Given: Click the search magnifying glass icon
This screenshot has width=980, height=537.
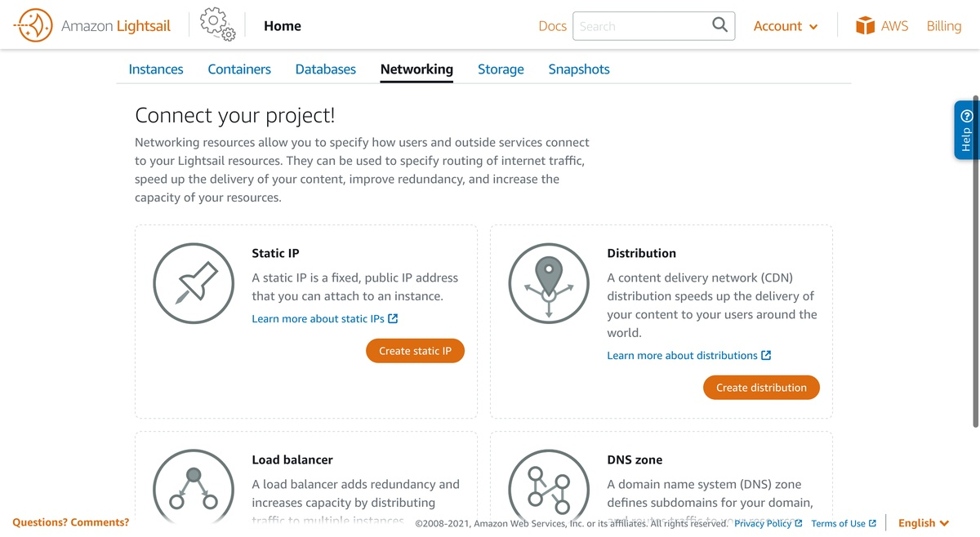Looking at the screenshot, I should click(719, 25).
